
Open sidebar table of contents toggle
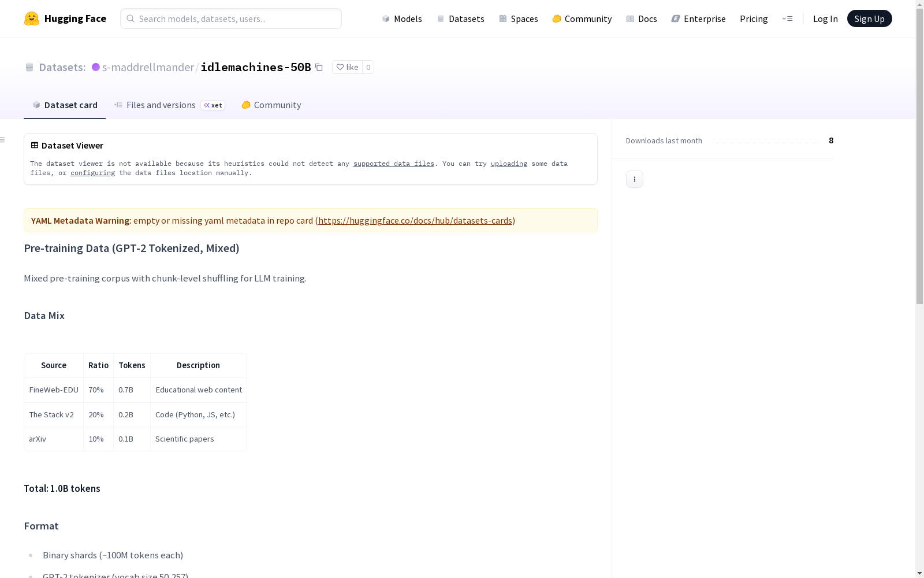pyautogui.click(x=3, y=140)
